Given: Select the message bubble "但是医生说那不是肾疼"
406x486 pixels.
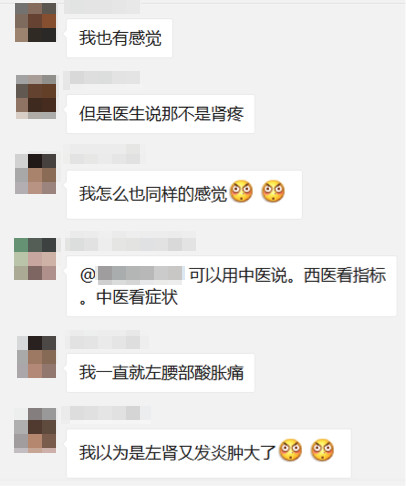Looking at the screenshot, I should (x=161, y=114).
